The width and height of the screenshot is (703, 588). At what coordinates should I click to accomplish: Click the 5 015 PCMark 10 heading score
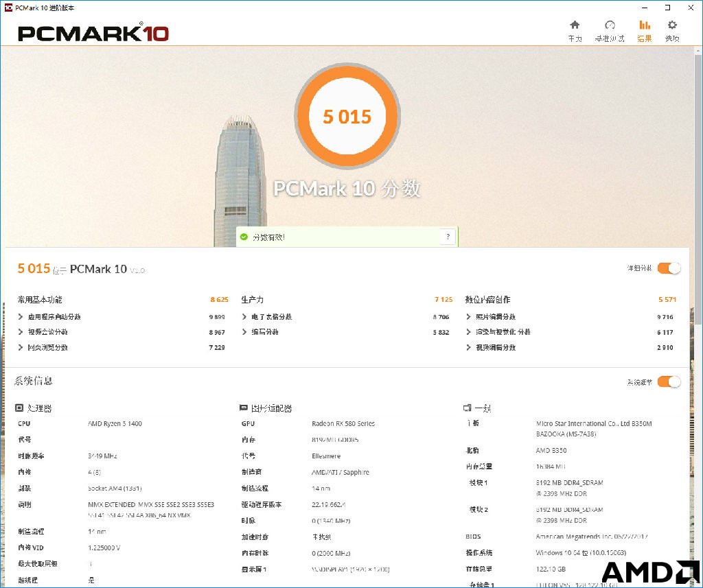tap(34, 268)
